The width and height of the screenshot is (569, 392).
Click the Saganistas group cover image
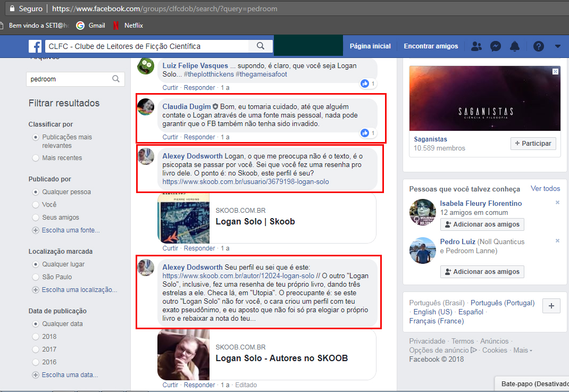pos(485,98)
